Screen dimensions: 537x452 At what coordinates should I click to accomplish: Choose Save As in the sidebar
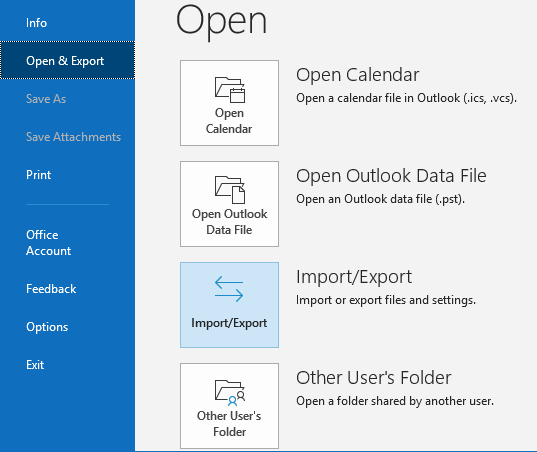coord(46,99)
